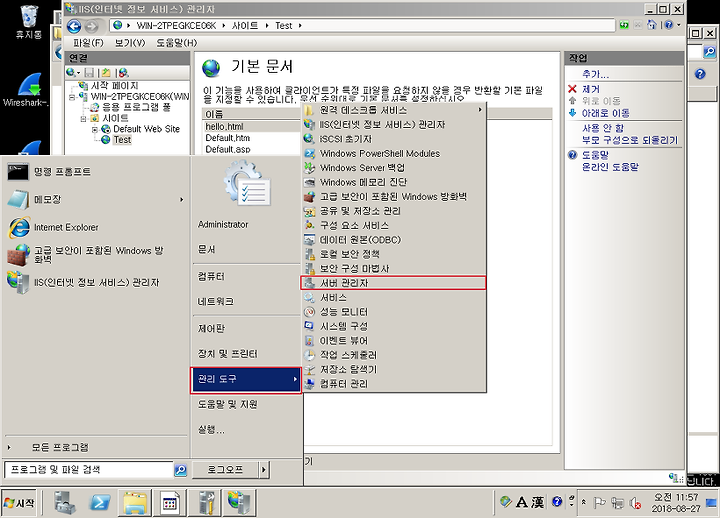Click the 공유 및 저장소 관리 icon
720x518 pixels.
(309, 211)
